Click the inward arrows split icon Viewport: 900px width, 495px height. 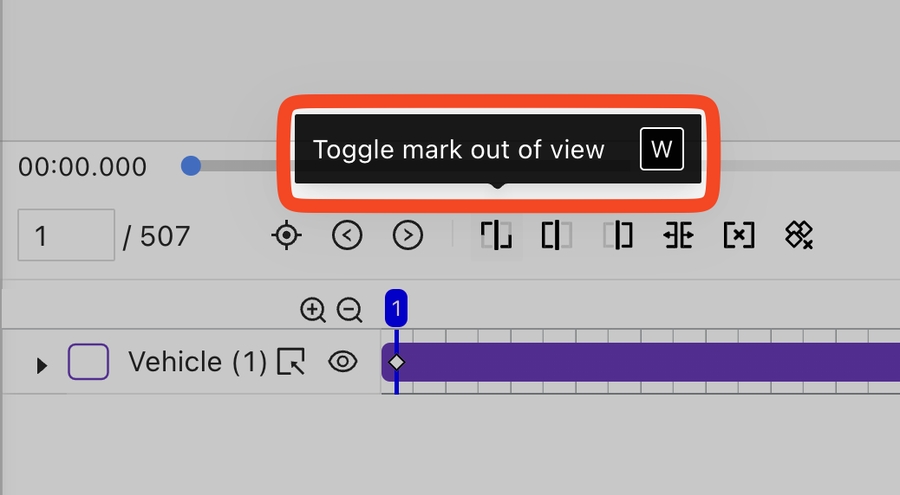click(x=678, y=236)
